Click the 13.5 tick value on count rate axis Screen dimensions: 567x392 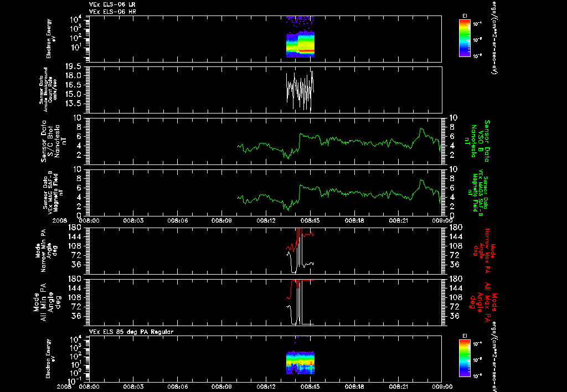[x=73, y=104]
